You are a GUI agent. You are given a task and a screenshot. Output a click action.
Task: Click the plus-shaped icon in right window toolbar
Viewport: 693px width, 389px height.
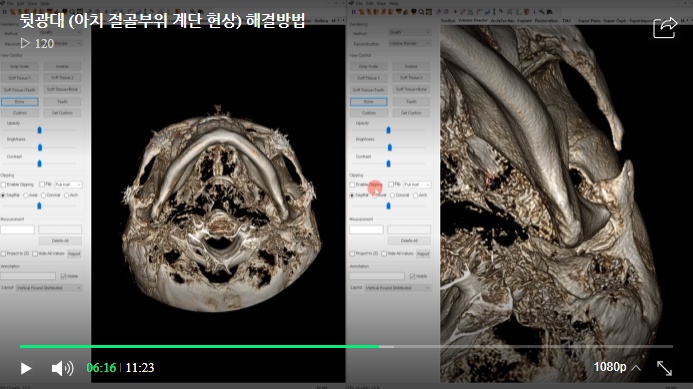(x=455, y=12)
